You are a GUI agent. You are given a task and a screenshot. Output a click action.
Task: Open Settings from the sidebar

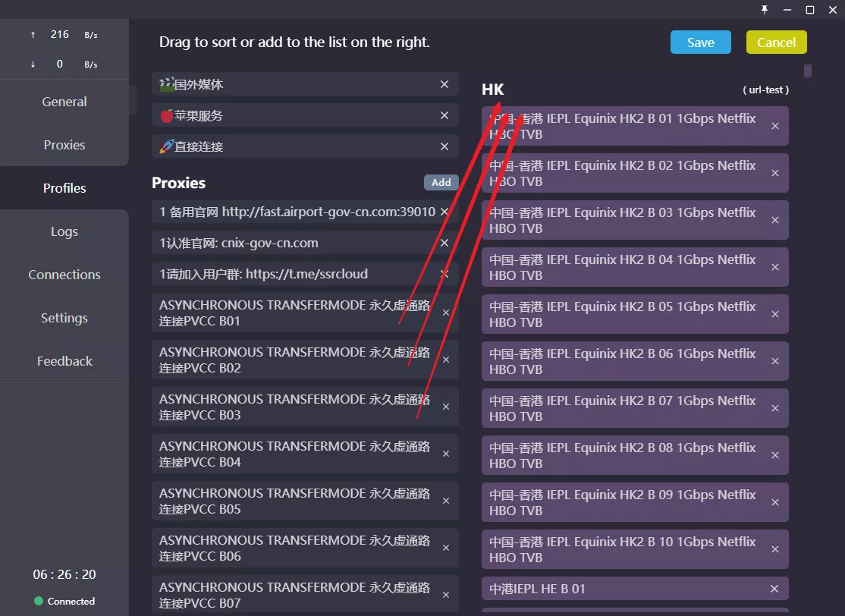(x=64, y=318)
